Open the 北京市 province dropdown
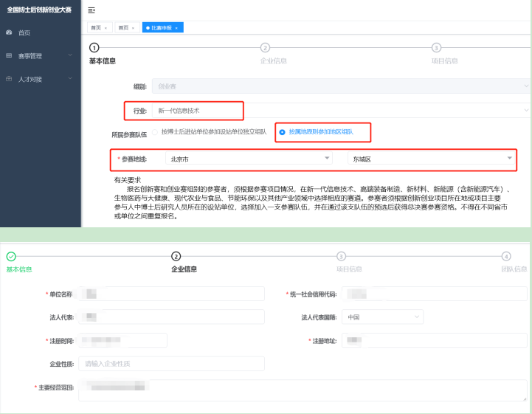The height and width of the screenshot is (414, 532). click(249, 158)
